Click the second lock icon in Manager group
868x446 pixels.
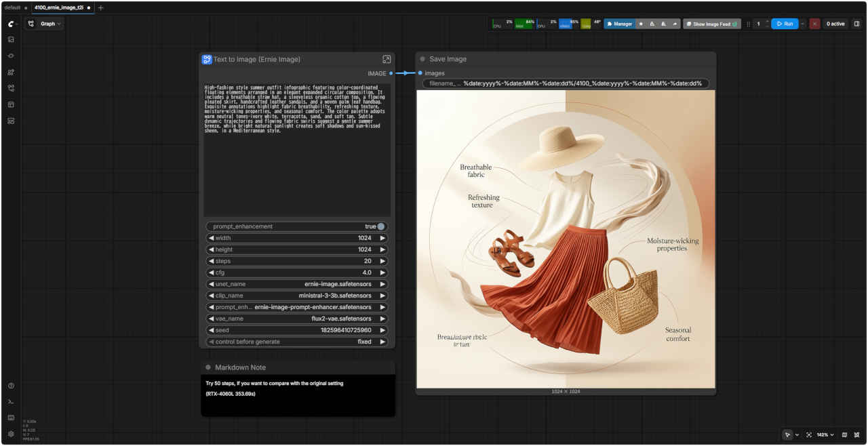point(664,24)
